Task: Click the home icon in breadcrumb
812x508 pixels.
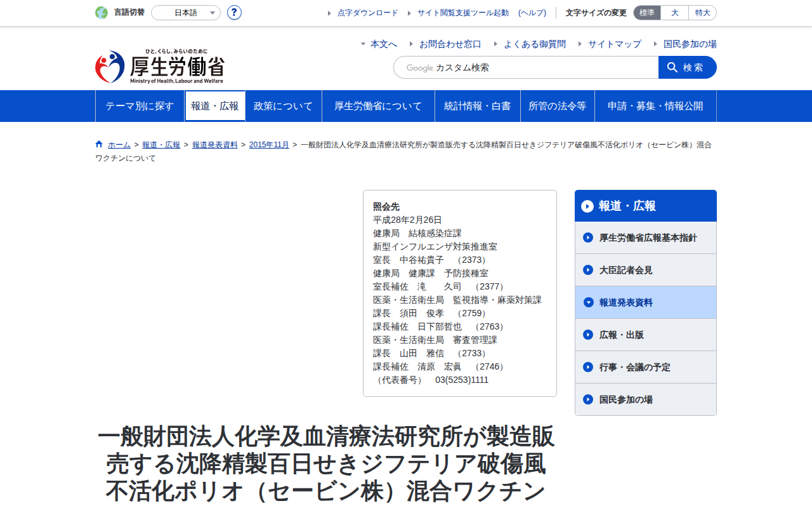Action: 99,144
